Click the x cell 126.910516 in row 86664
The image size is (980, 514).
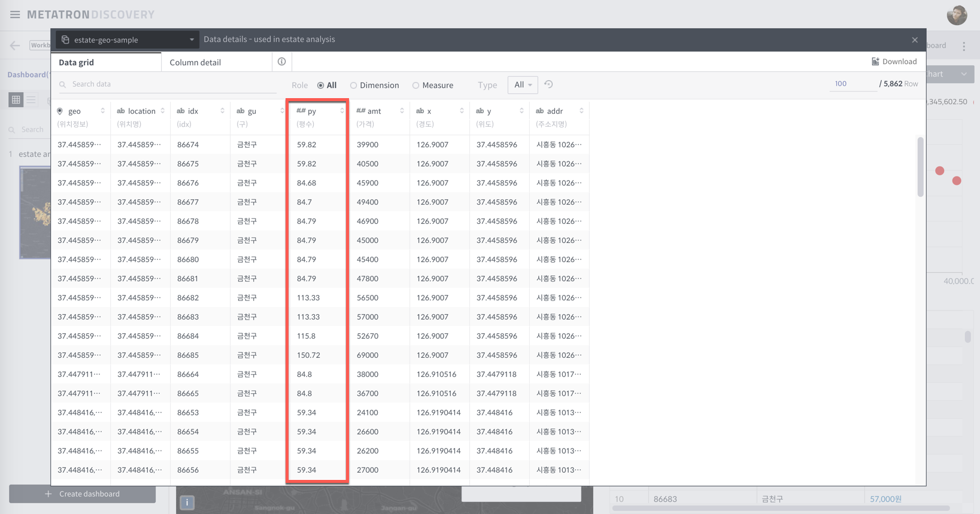coord(436,375)
